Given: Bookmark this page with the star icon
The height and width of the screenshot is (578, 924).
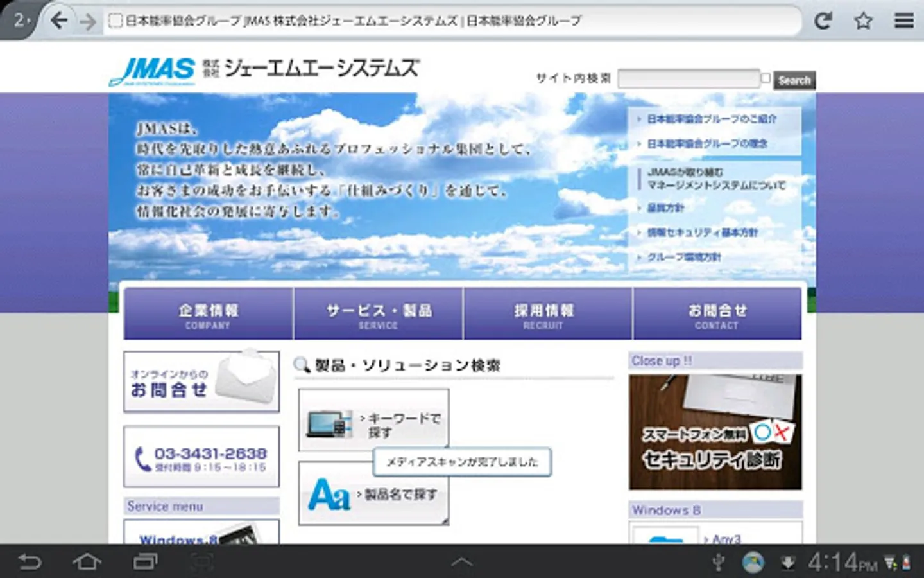Looking at the screenshot, I should [864, 21].
